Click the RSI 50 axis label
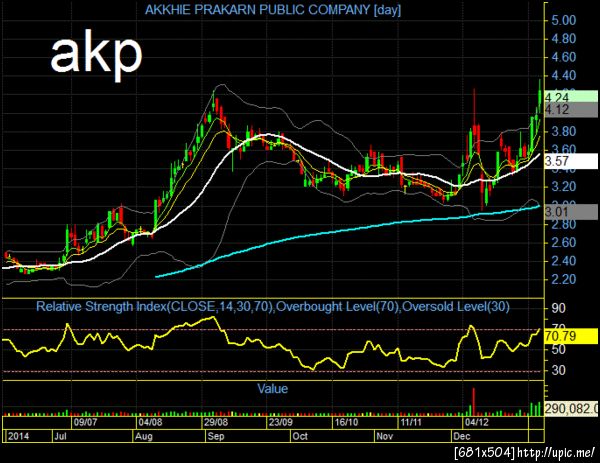This screenshot has height=463, width=600. 558,349
